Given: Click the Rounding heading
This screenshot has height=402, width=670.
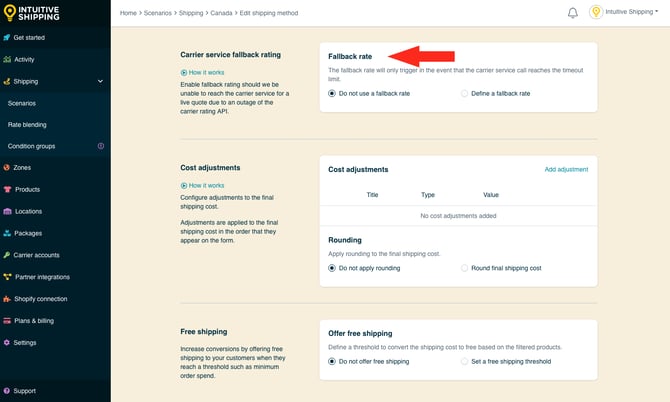Looking at the screenshot, I should pos(345,240).
